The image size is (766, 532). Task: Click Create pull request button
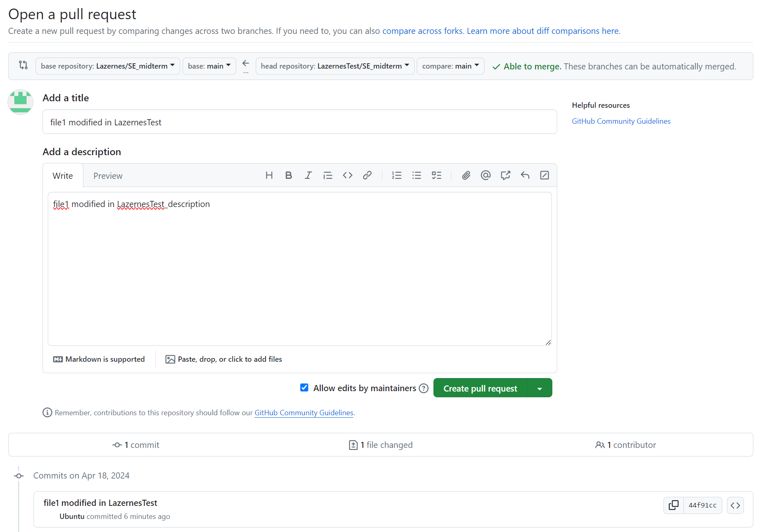pyautogui.click(x=480, y=388)
